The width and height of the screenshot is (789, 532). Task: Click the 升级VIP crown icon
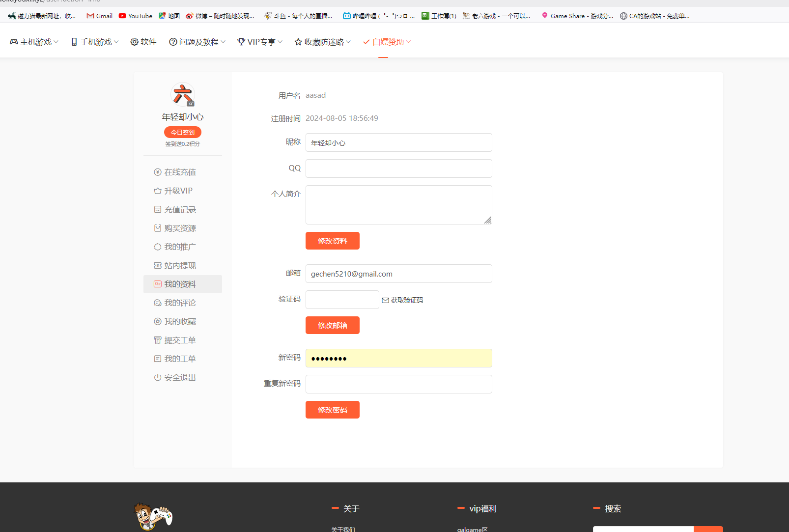tap(158, 191)
